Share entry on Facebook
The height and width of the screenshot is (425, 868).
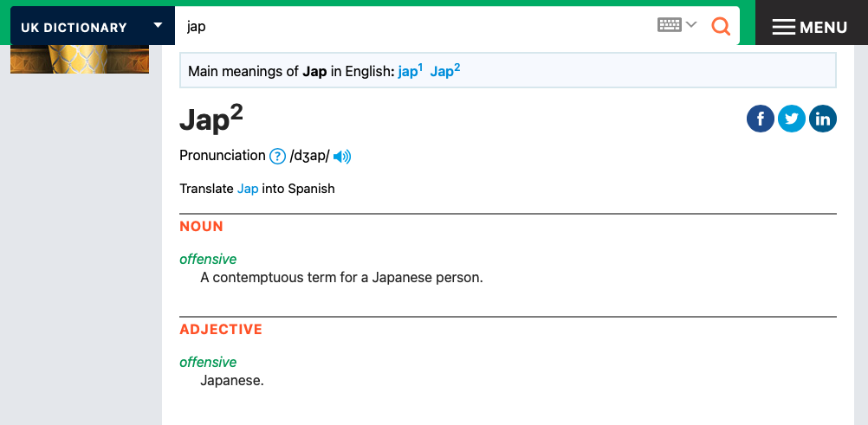[760, 119]
